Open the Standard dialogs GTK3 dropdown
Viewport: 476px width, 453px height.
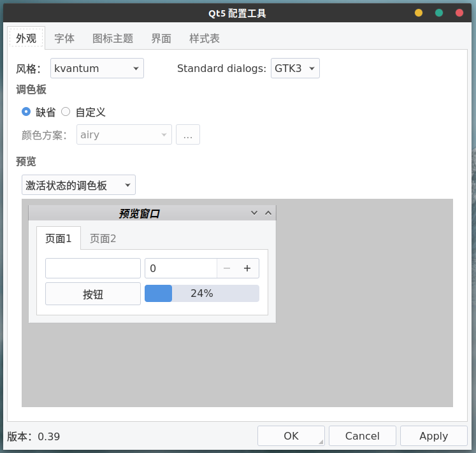(x=295, y=68)
